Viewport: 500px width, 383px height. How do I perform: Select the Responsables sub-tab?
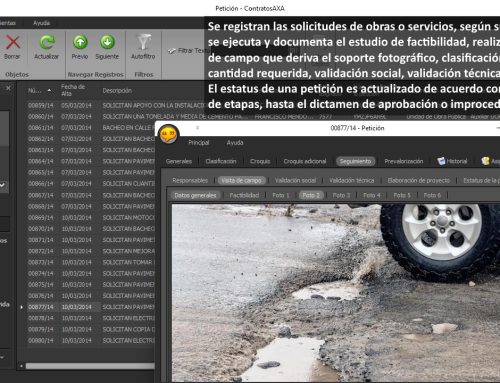[x=190, y=180]
